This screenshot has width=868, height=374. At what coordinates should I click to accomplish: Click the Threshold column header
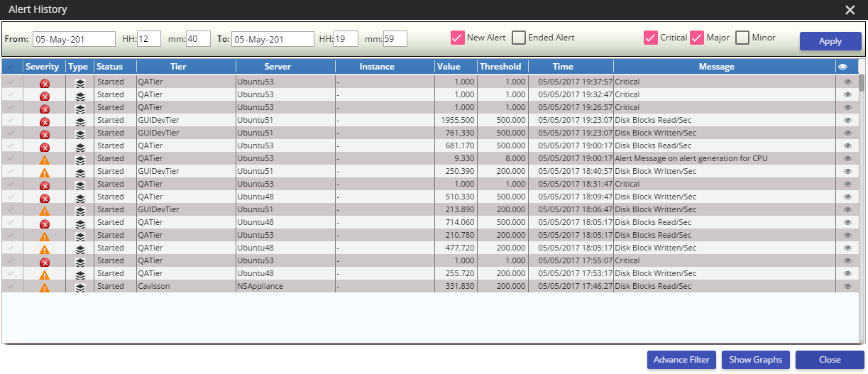502,67
